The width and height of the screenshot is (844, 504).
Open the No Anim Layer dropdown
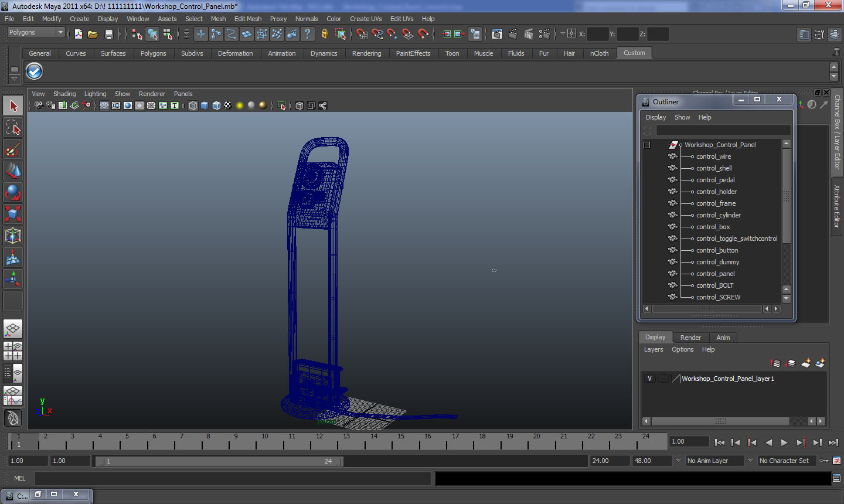click(x=714, y=461)
